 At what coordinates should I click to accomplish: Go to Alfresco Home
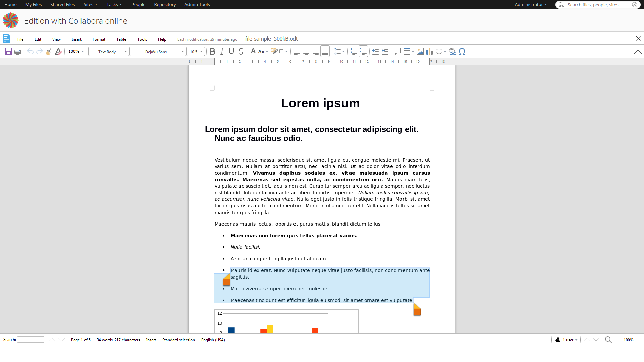pyautogui.click(x=10, y=4)
